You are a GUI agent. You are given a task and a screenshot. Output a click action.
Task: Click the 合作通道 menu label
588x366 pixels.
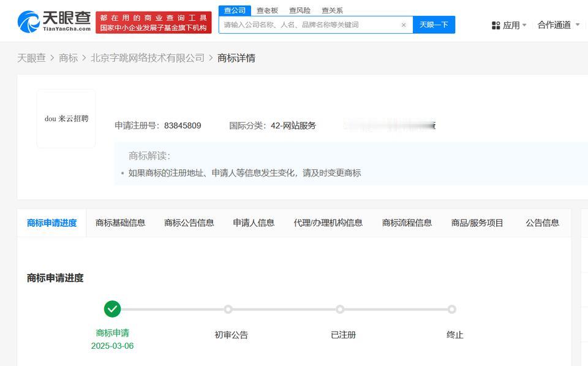(x=554, y=25)
